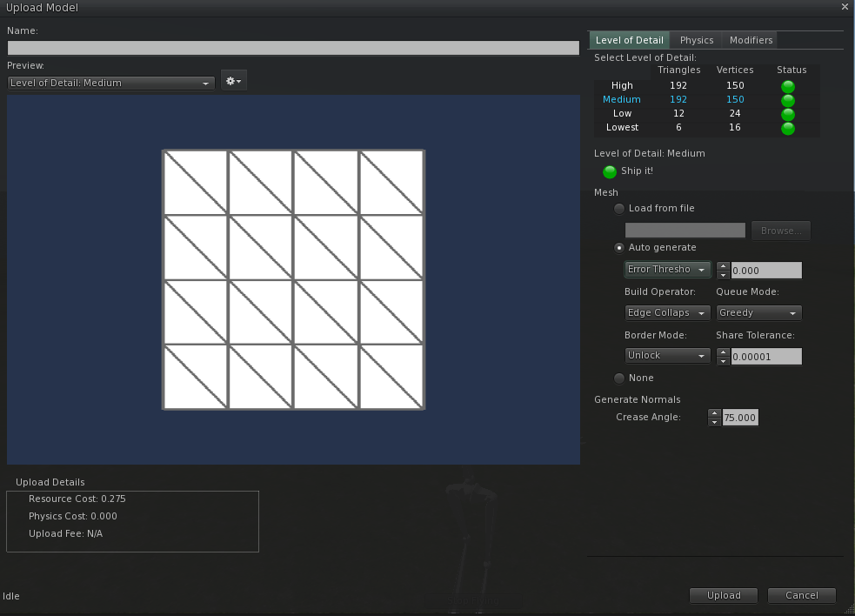Screen dimensions: 855x616
Task: Choose the None mesh radio button
Action: pos(619,378)
